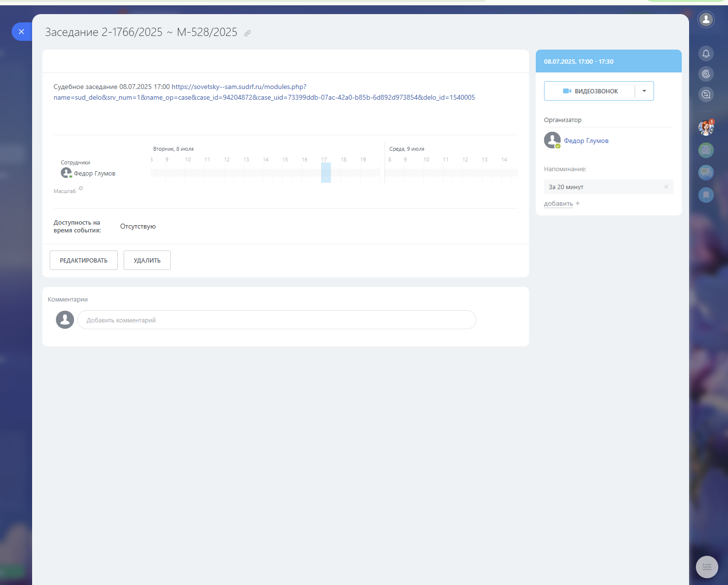Click the circular target icon below the bell
This screenshot has height=585, width=728.
[706, 74]
